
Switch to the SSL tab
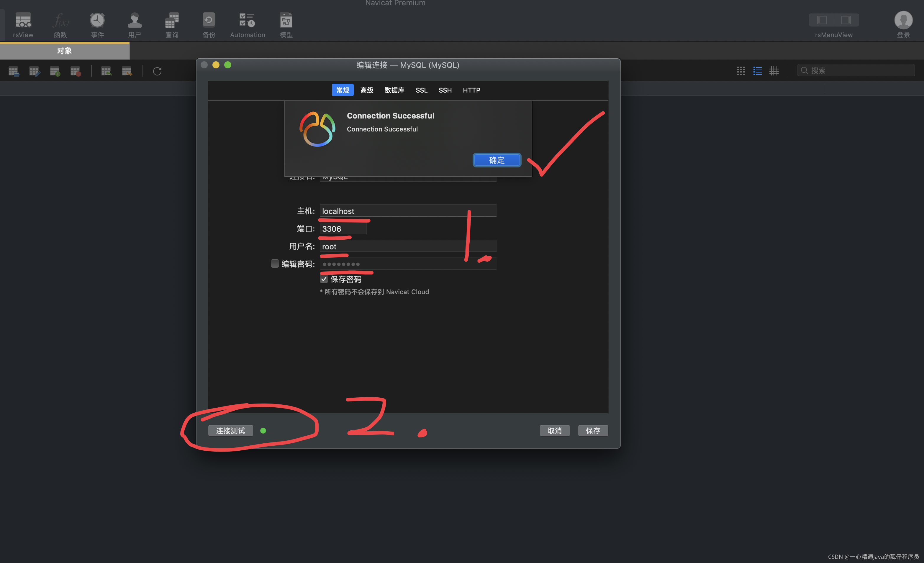[422, 90]
